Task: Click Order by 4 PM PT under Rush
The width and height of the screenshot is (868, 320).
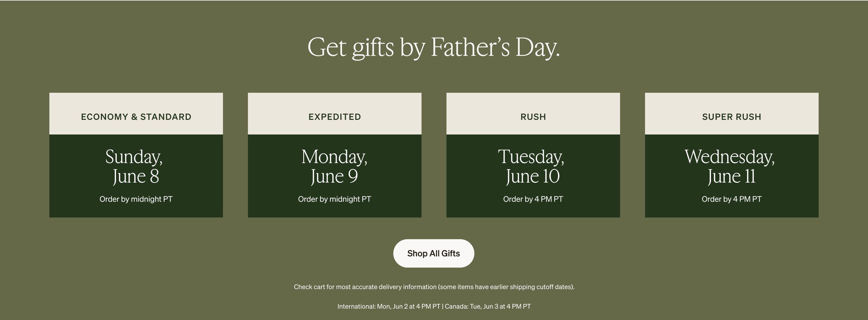Action: (x=533, y=199)
